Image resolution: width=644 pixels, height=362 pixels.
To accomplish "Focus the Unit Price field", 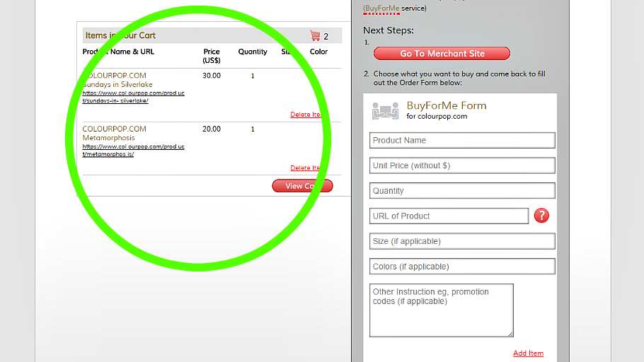I will click(462, 165).
